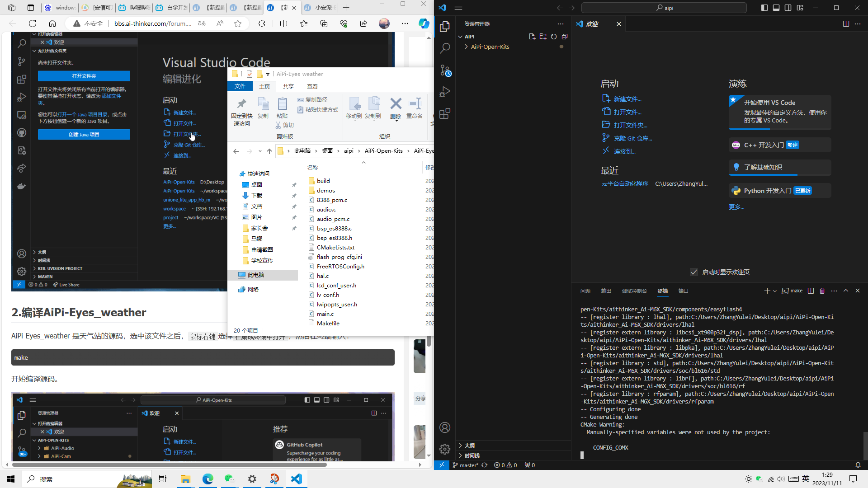The image size is (868, 488).
Task: Select the build folder in File Explorer
Action: pyautogui.click(x=323, y=181)
